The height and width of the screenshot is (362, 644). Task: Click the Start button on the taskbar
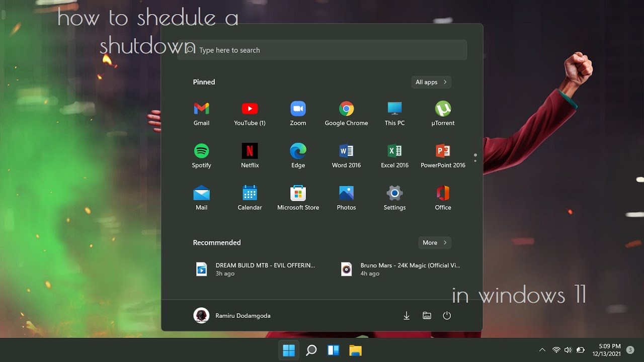tap(289, 350)
